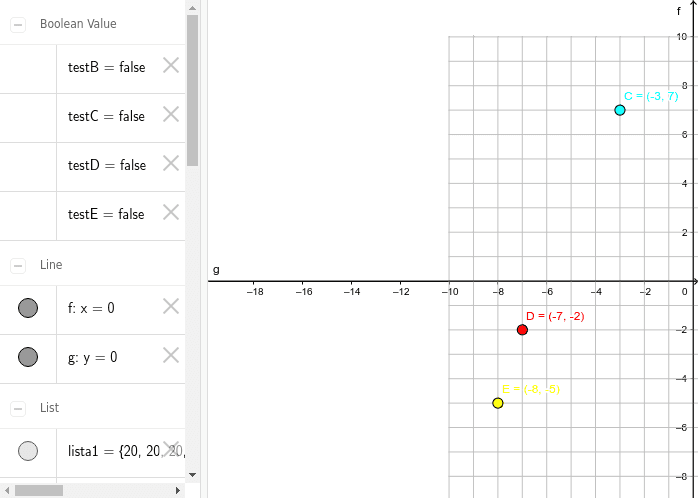The height and width of the screenshot is (500, 700).
Task: Select the lista1 list definition
Action: (x=126, y=451)
